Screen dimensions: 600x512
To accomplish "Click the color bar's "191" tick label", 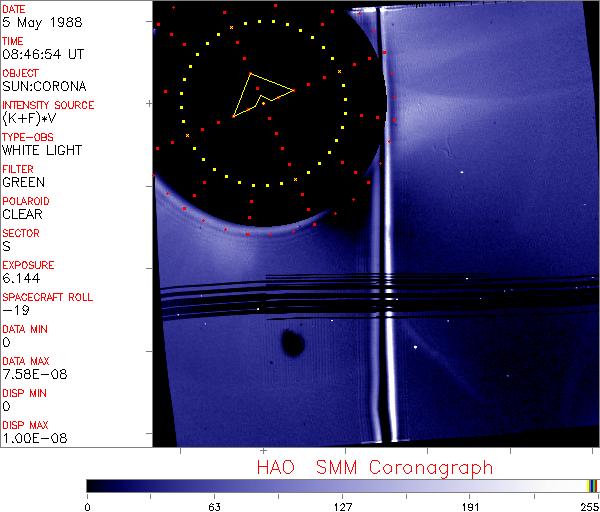I will [471, 507].
